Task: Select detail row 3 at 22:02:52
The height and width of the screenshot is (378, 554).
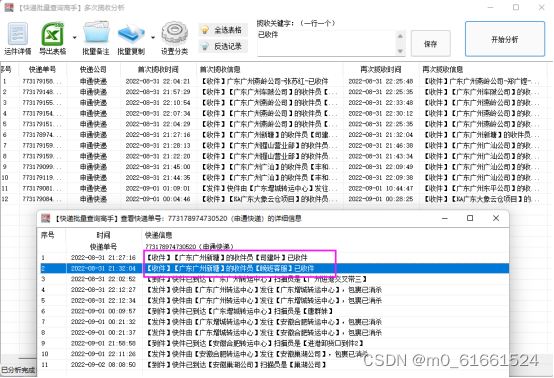Action: click(273, 279)
